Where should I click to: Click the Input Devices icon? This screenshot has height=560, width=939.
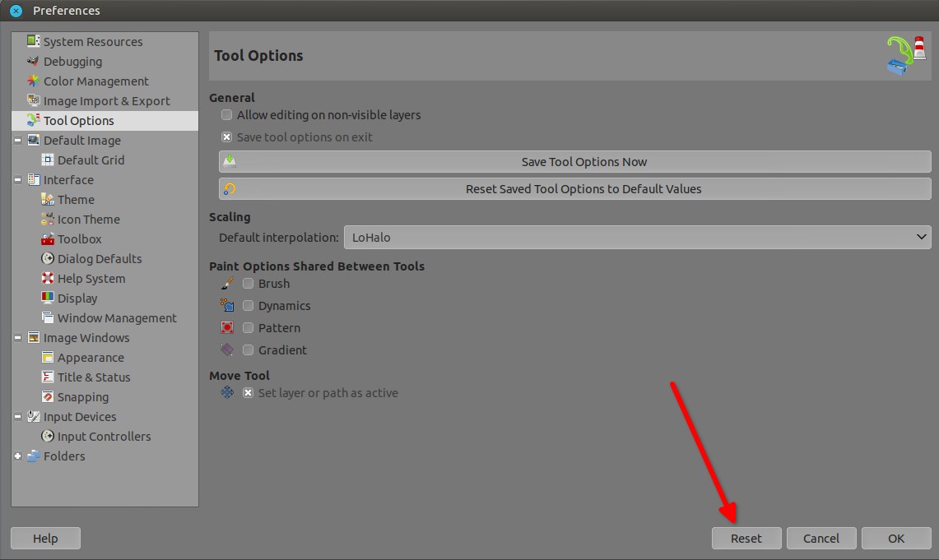[34, 416]
